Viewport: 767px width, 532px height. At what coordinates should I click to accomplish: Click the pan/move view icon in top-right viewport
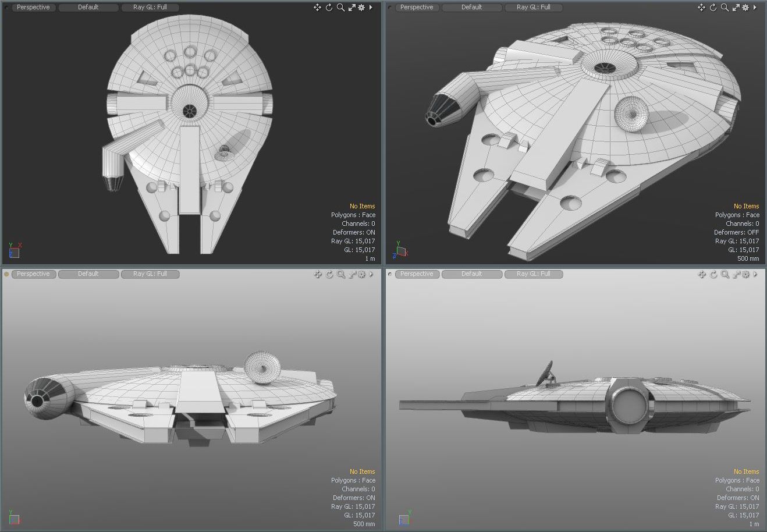(x=701, y=8)
